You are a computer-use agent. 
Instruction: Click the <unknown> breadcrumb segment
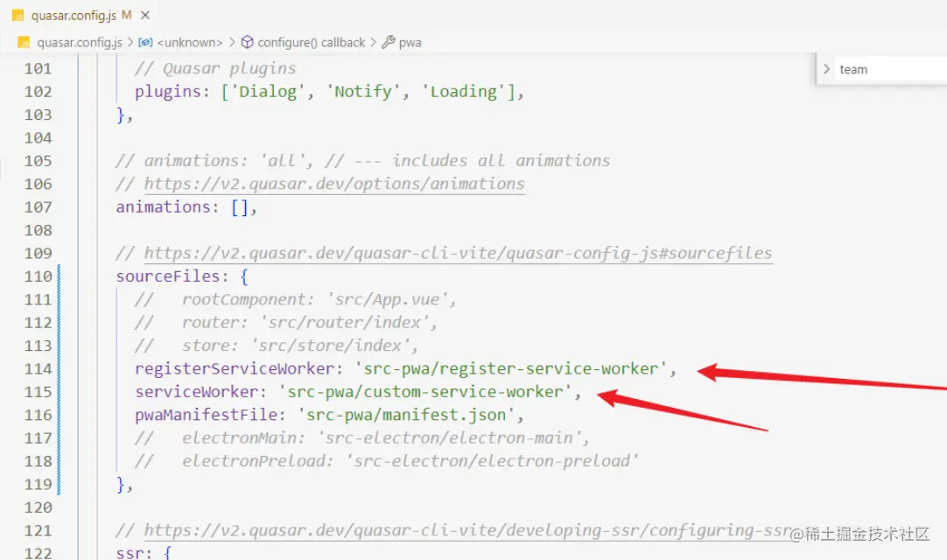[x=190, y=42]
